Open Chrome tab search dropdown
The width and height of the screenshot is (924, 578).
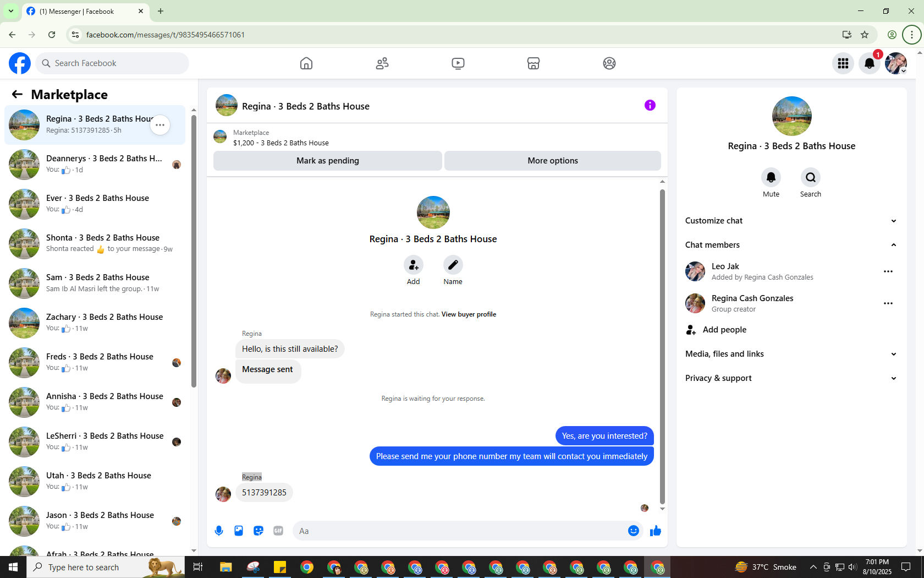coord(11,11)
